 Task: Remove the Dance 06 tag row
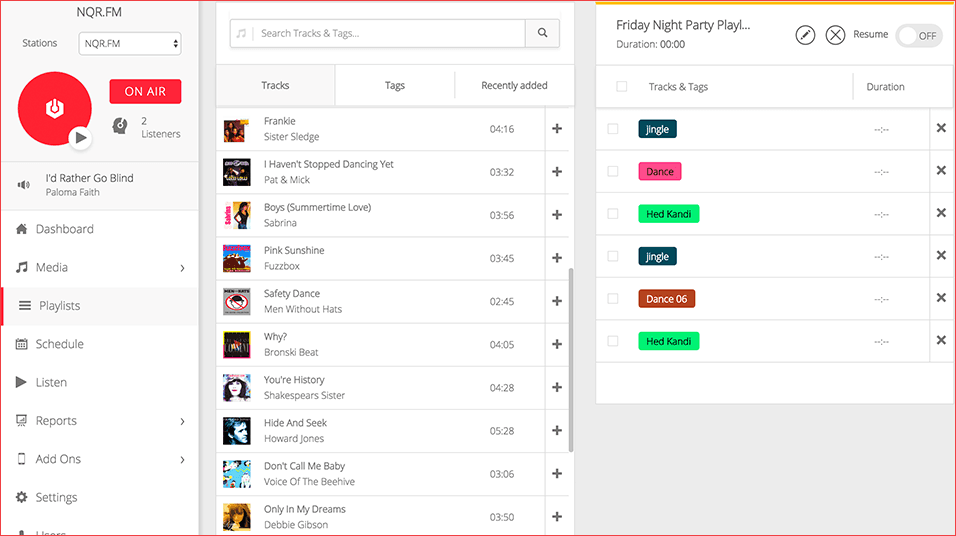coord(940,298)
